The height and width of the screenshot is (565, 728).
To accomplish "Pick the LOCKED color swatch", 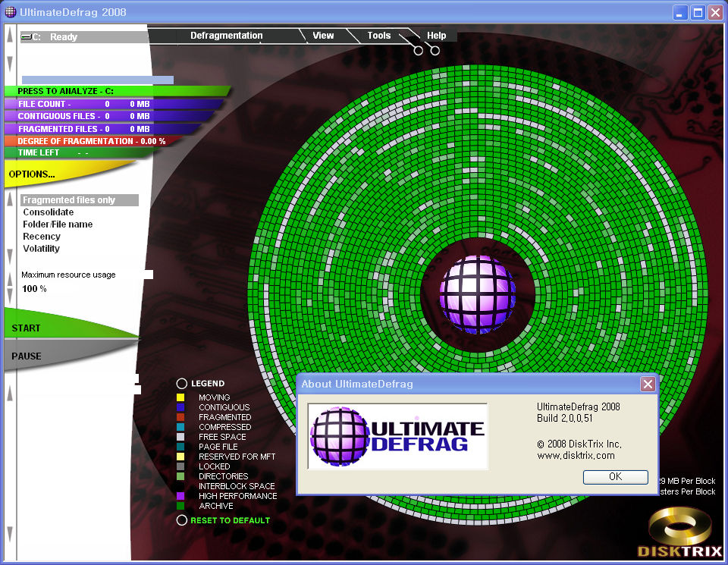I will point(180,466).
